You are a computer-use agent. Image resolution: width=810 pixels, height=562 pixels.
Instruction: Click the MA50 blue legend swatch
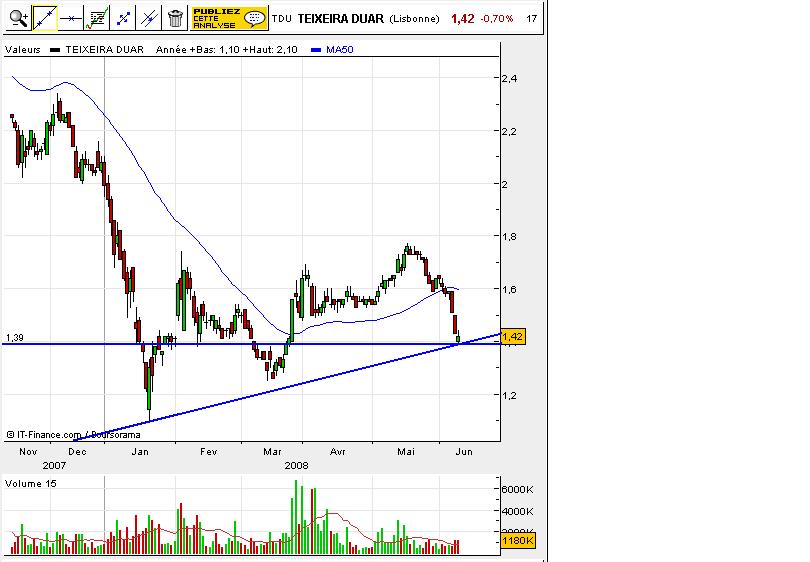pos(316,50)
